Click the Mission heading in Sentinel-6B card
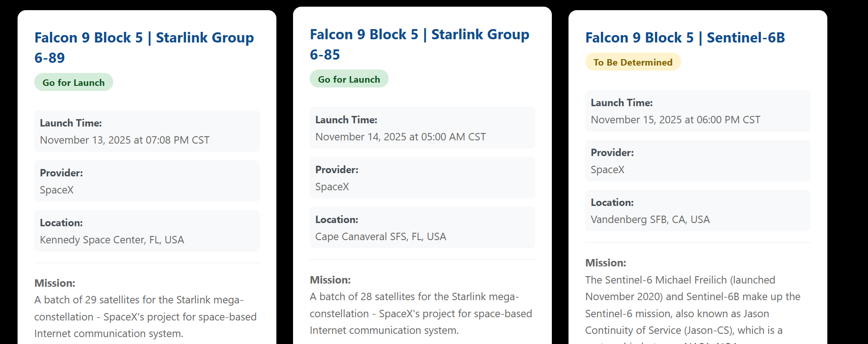Viewport: 868px width, 344px height. tap(605, 263)
